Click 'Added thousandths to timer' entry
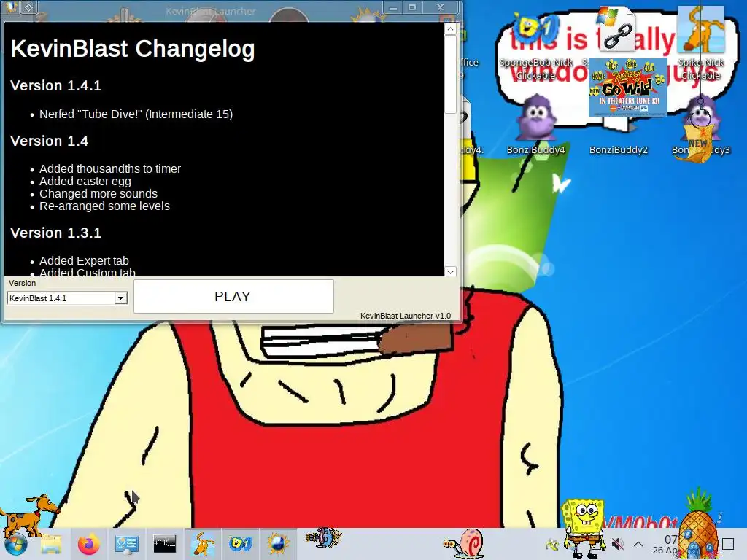747x560 pixels. (110, 168)
